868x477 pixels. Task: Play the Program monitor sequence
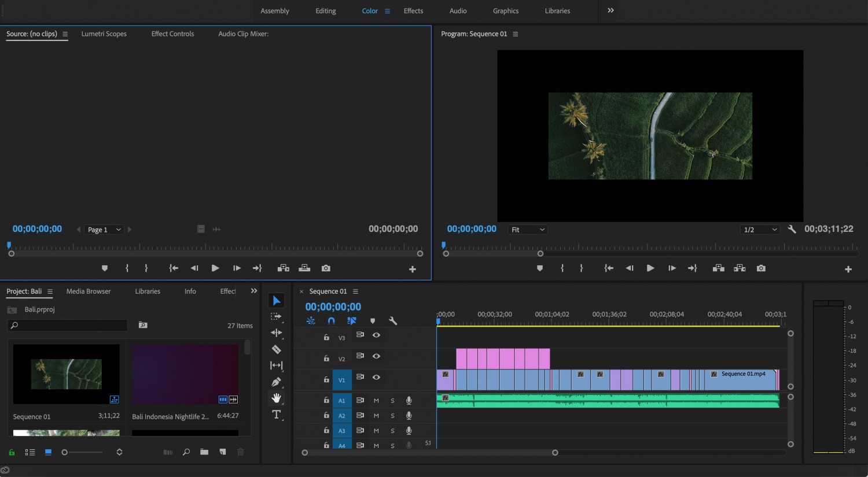(650, 268)
